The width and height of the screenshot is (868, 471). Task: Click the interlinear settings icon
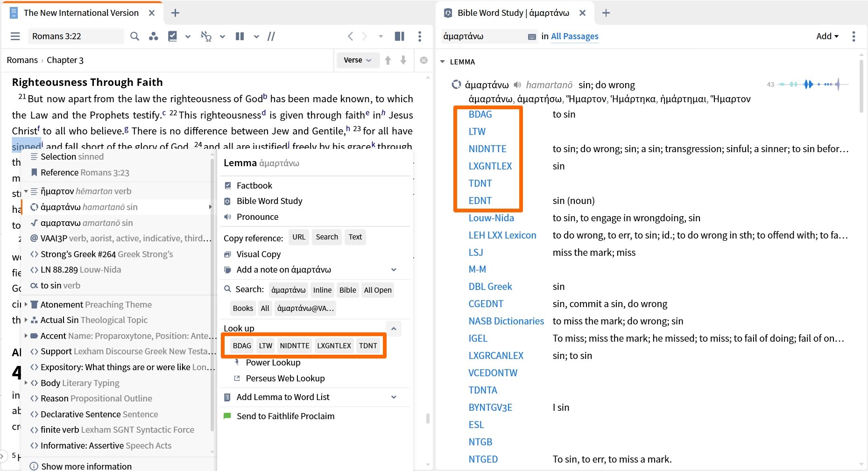[206, 36]
